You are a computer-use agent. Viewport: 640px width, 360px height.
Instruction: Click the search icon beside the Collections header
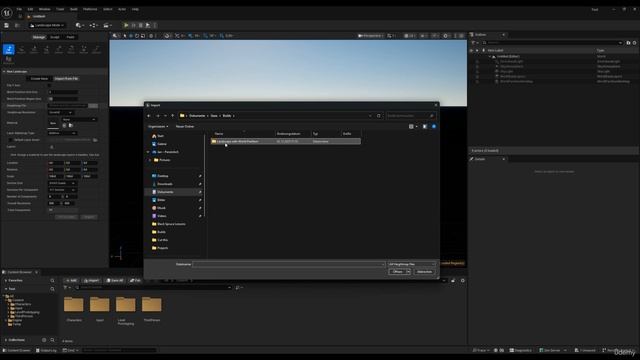52,340
